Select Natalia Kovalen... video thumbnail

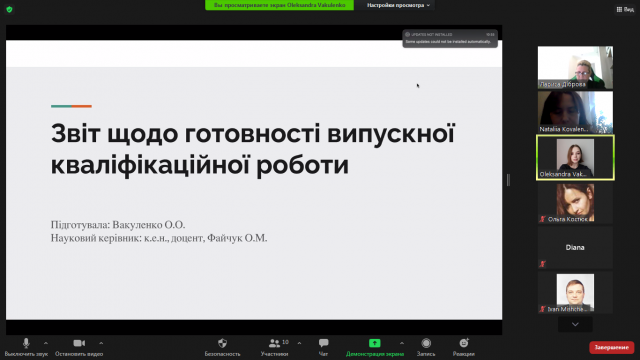tap(575, 113)
